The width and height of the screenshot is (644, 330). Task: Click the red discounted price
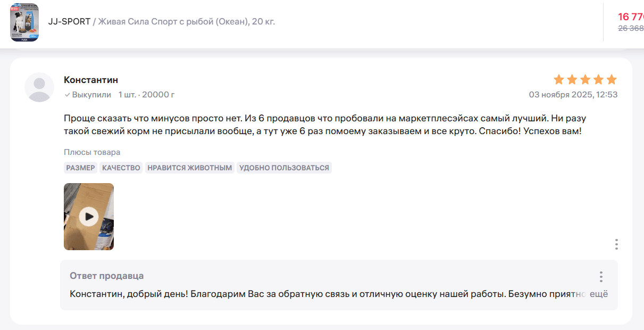coord(631,16)
